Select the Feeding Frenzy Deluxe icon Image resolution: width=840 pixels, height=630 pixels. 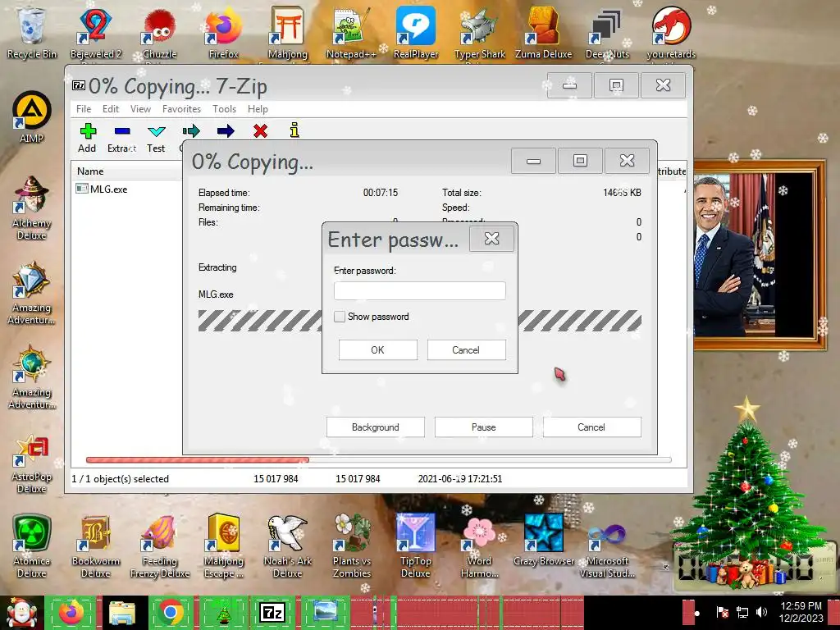click(160, 546)
